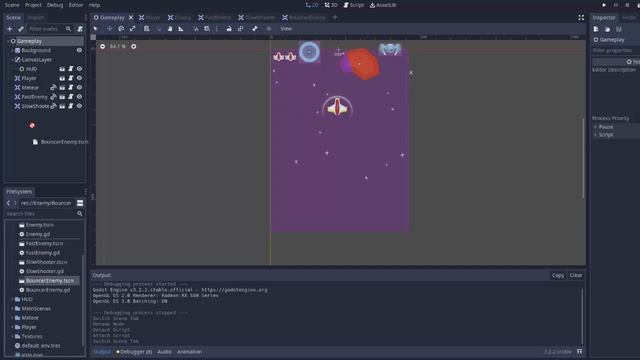Click the pause scene button at the top
Viewport: 640px width, 360px height.
point(616,5)
